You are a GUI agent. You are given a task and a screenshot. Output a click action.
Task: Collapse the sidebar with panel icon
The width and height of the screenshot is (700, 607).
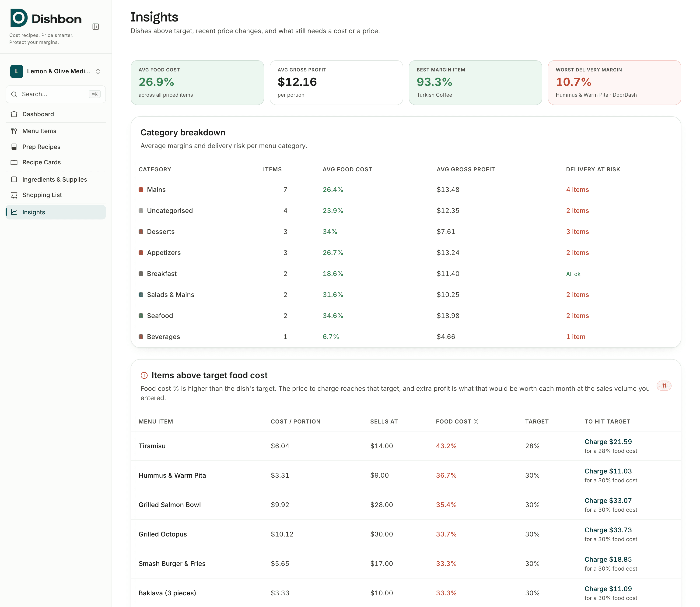(95, 27)
